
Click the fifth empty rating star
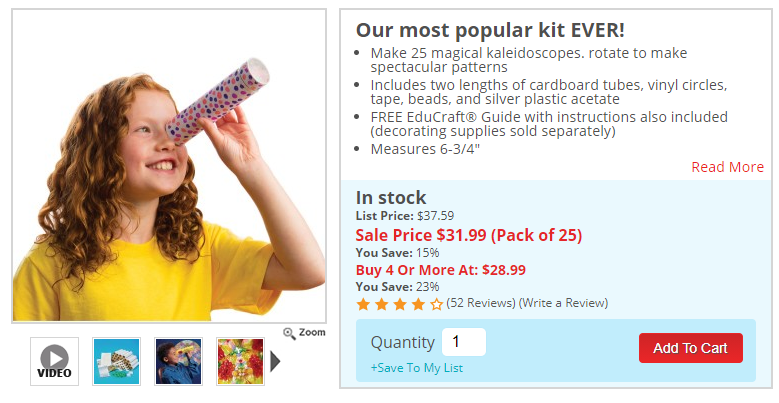[437, 304]
